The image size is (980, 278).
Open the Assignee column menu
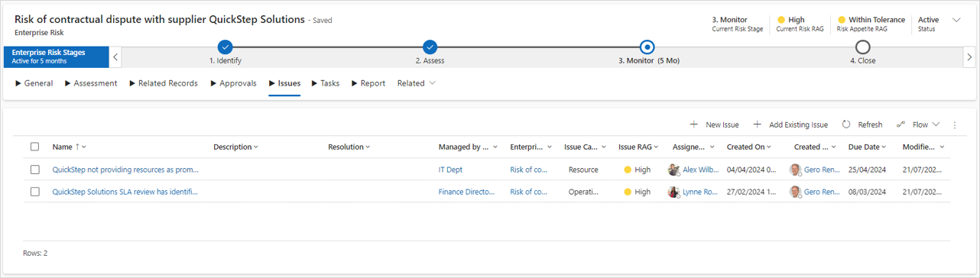[693, 147]
